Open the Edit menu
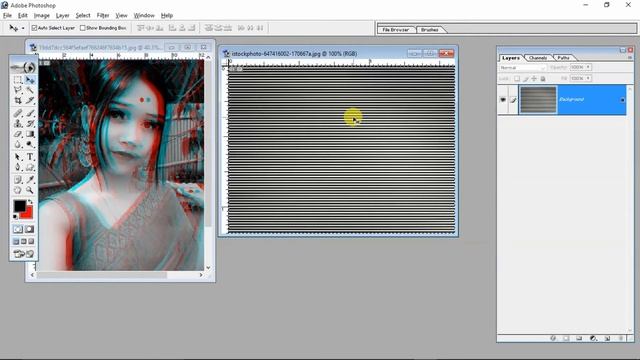The width and height of the screenshot is (640, 360). pos(23,16)
